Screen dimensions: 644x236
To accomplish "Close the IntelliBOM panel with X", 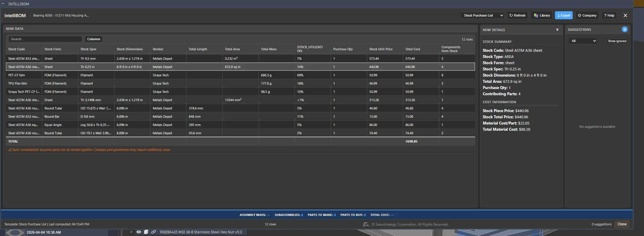I will [x=625, y=15].
